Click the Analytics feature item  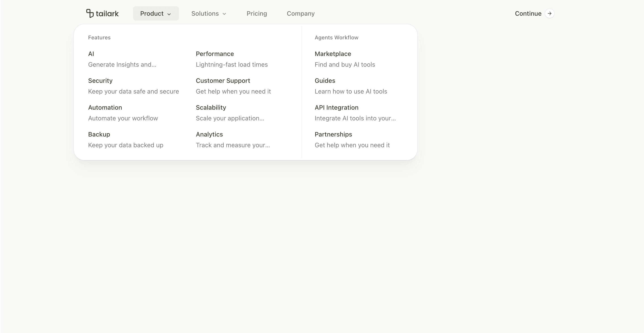pyautogui.click(x=209, y=134)
